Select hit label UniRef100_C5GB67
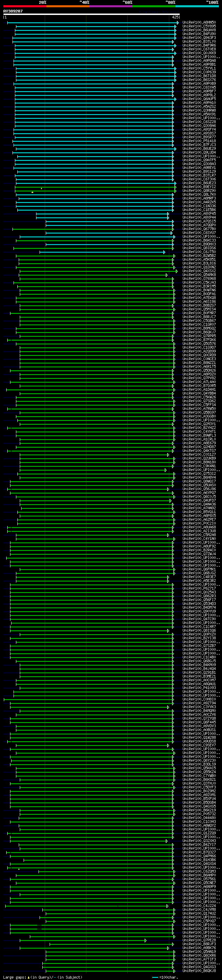 click(199, 321)
